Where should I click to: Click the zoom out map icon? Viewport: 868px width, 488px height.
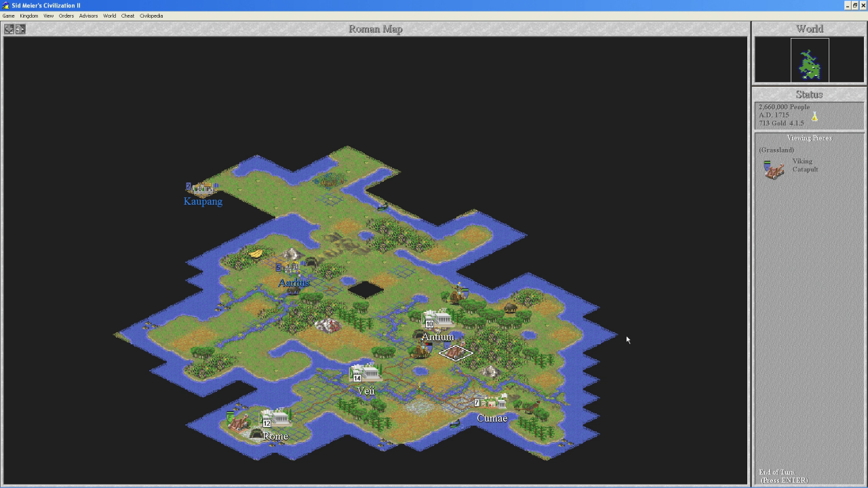click(x=9, y=29)
